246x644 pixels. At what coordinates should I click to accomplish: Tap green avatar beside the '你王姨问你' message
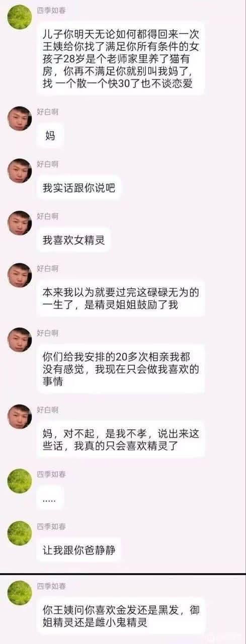(x=20, y=593)
